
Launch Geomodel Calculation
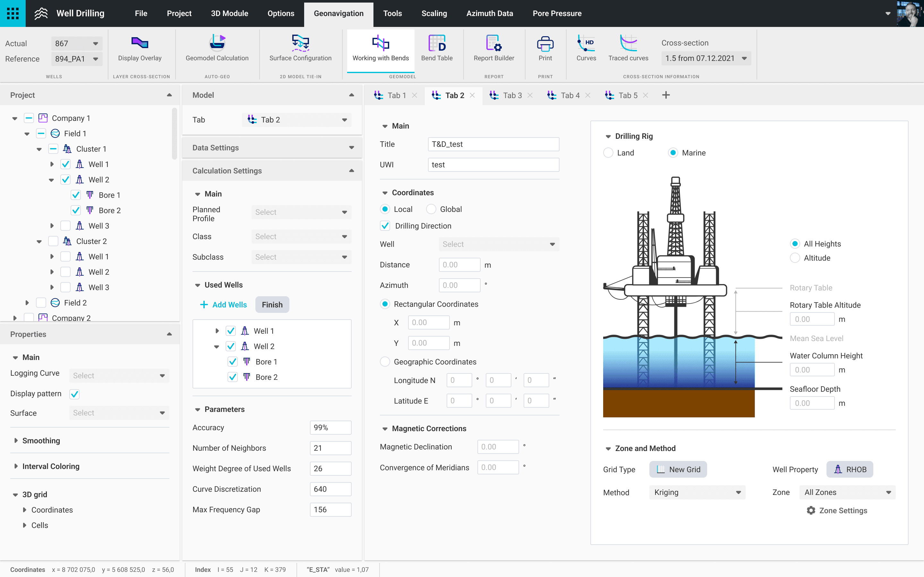(217, 49)
